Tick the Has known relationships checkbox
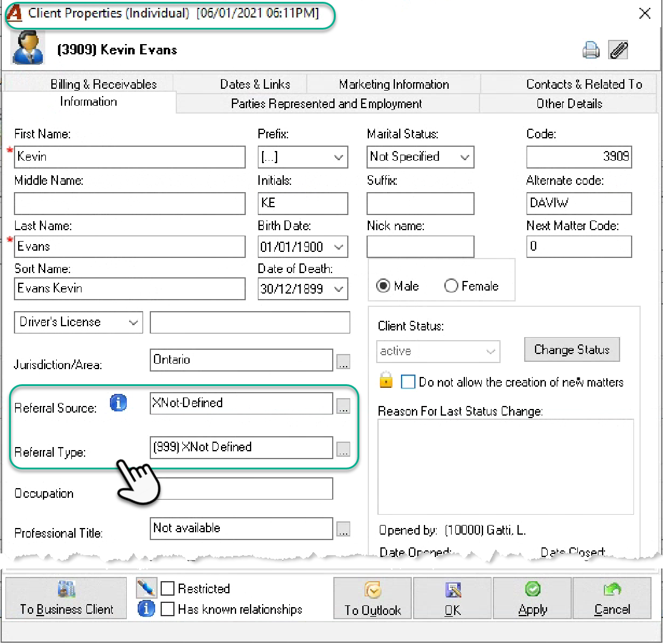This screenshot has width=663, height=644. point(167,609)
